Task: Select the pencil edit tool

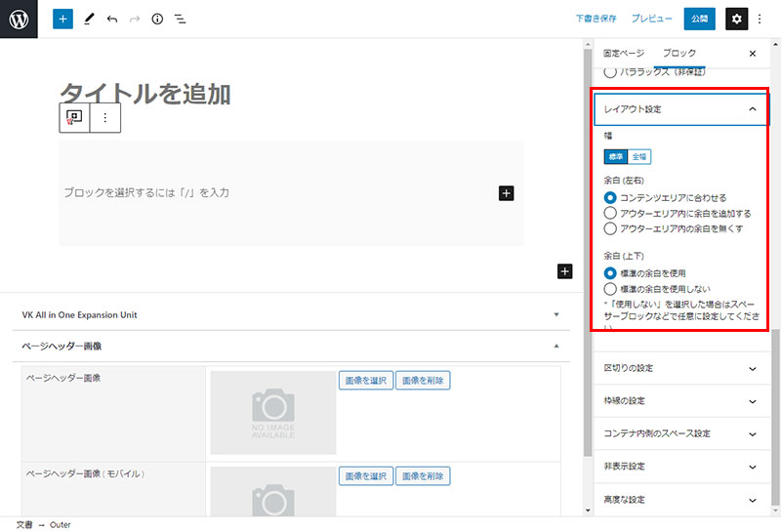Action: point(90,19)
